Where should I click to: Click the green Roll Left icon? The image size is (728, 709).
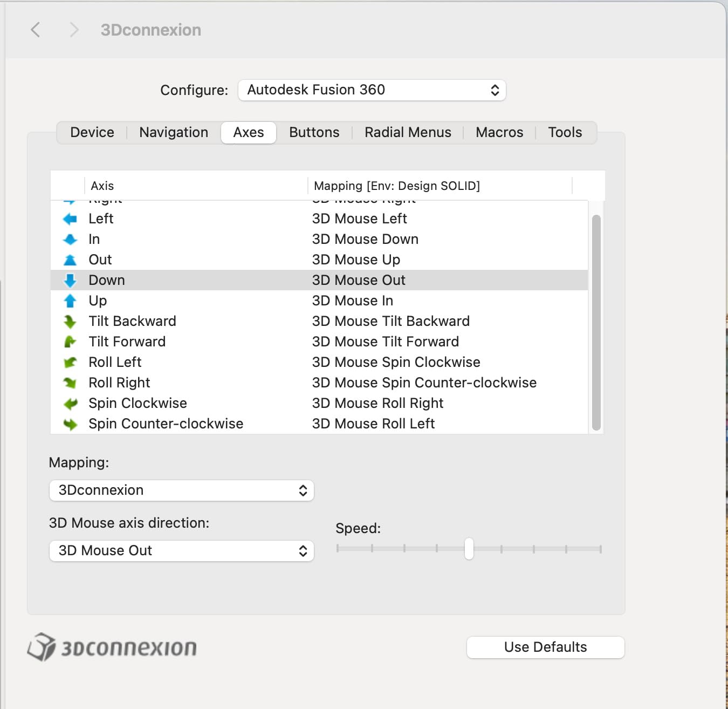point(70,363)
